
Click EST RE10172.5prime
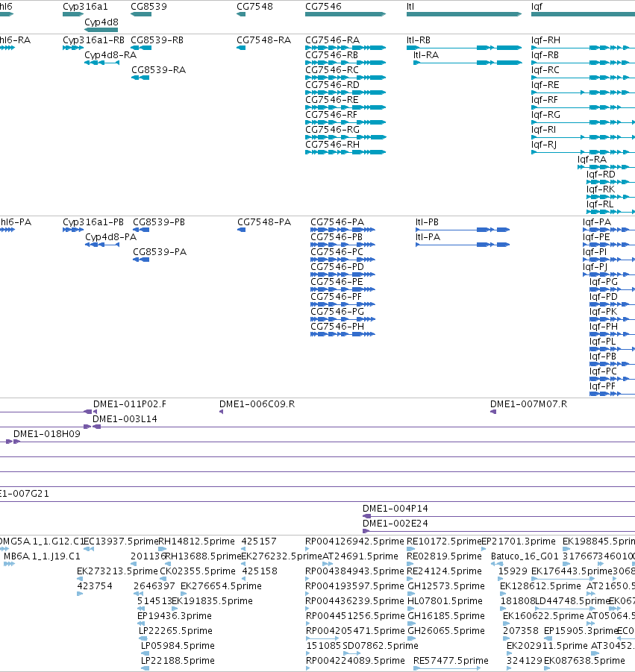click(444, 541)
